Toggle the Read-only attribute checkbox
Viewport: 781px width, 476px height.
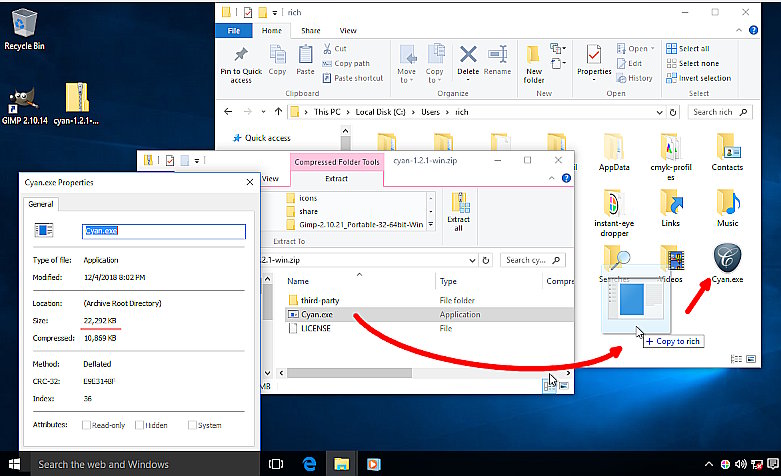[87, 425]
